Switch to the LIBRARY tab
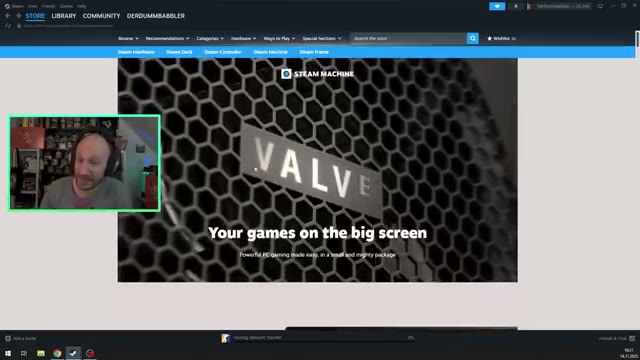Image resolution: width=640 pixels, height=360 pixels. [x=64, y=16]
